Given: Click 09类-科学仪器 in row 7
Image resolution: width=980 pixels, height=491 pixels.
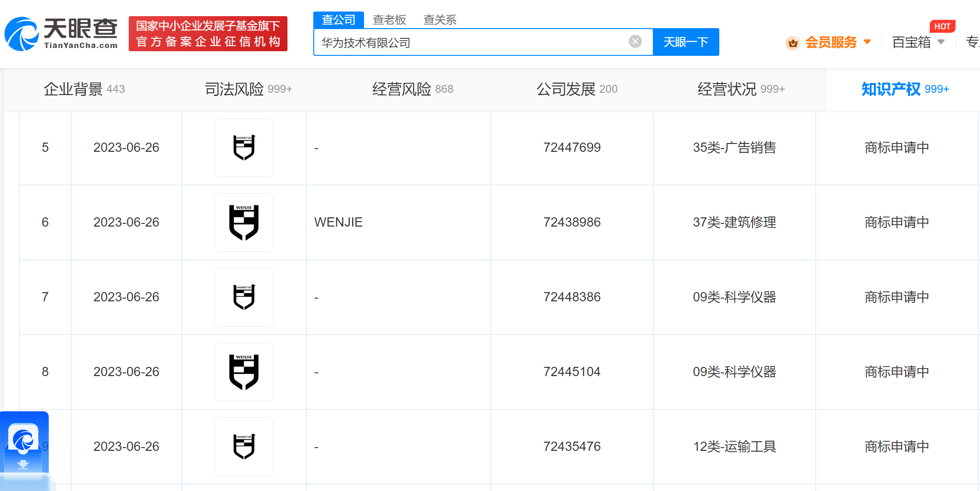Looking at the screenshot, I should tap(735, 297).
